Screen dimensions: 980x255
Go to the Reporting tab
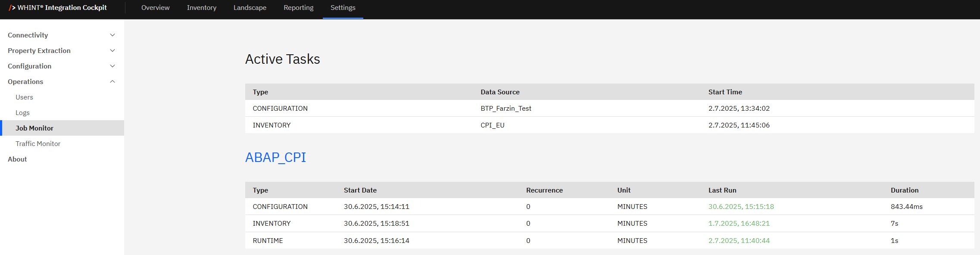298,8
